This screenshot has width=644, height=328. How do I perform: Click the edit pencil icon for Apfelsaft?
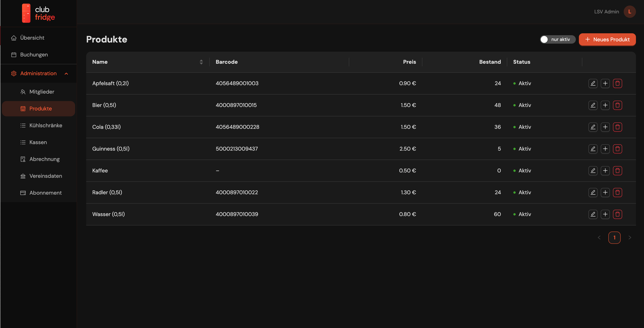(593, 83)
